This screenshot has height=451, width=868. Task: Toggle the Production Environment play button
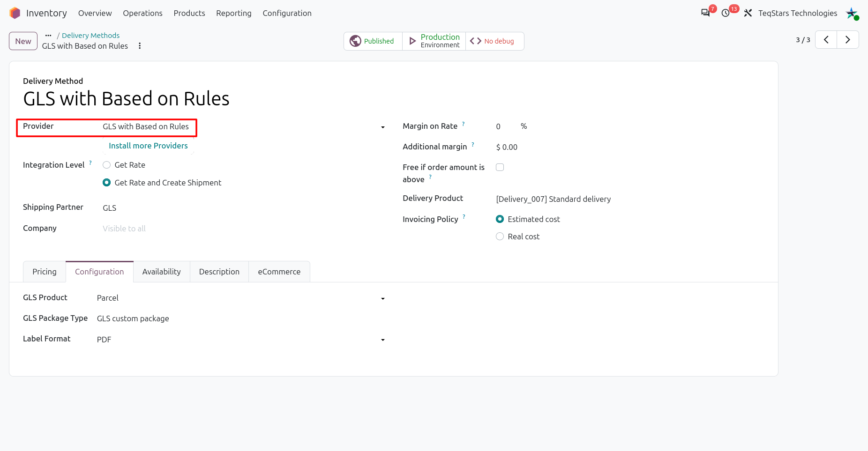(x=434, y=41)
